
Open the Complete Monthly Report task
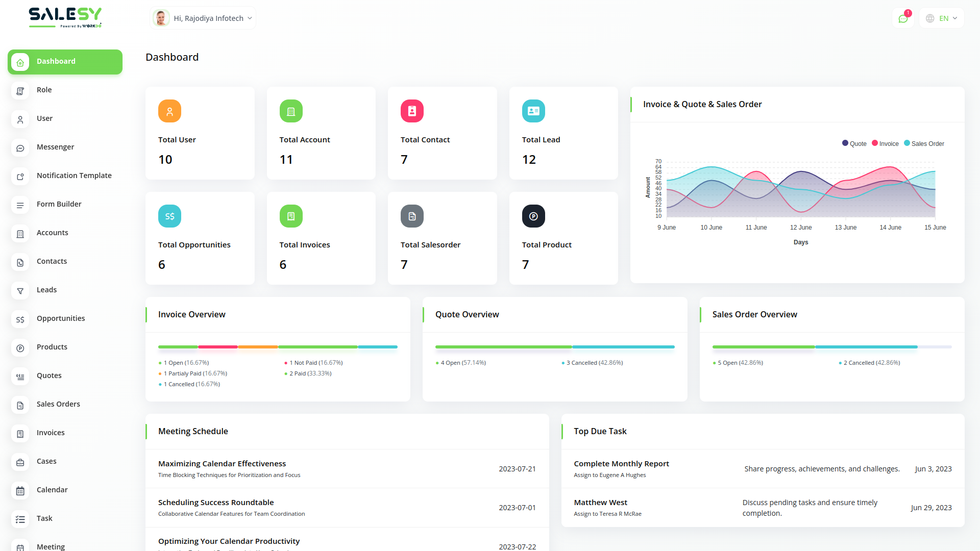(x=621, y=464)
